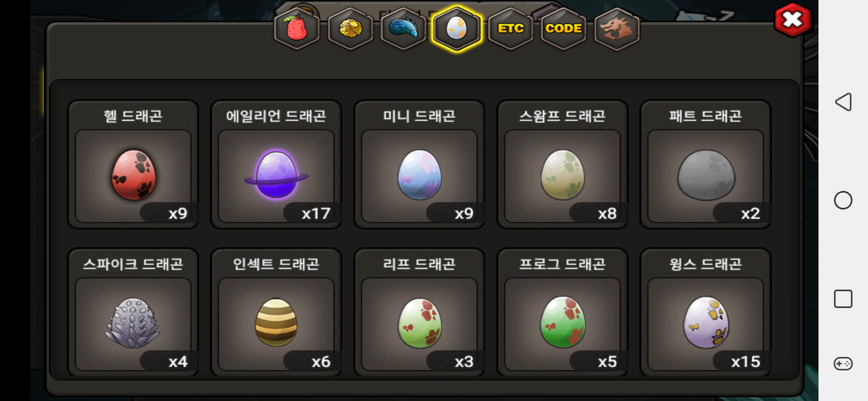868x401 pixels.
Task: Open the brown dragon head tab
Action: 617,28
